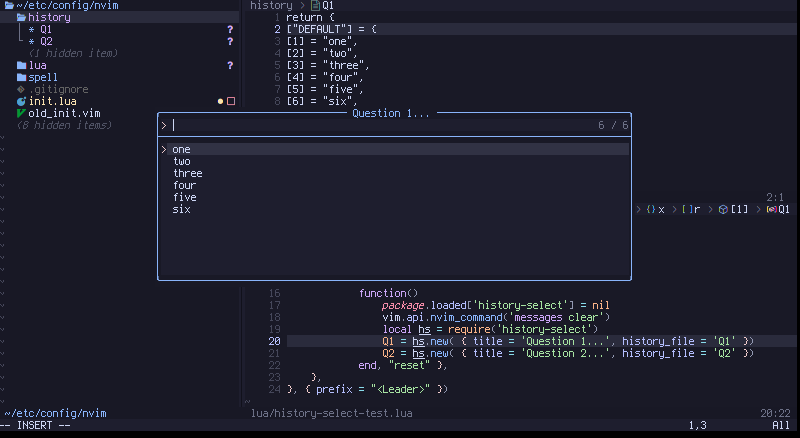Click the 20:22 cursor position indicator

776,413
